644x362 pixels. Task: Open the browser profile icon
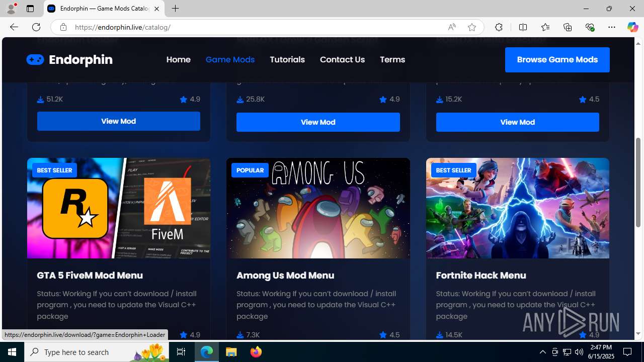coord(11,9)
